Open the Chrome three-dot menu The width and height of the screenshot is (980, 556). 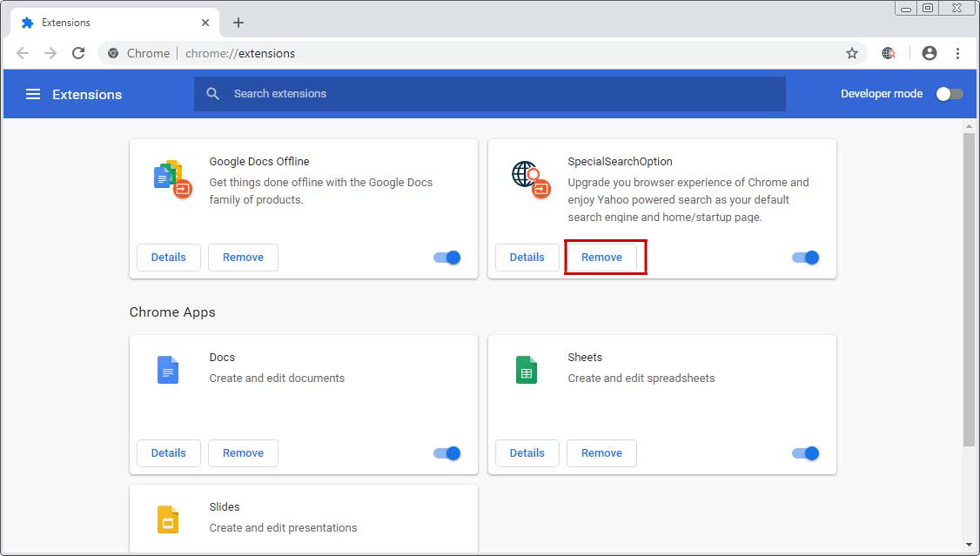point(957,53)
